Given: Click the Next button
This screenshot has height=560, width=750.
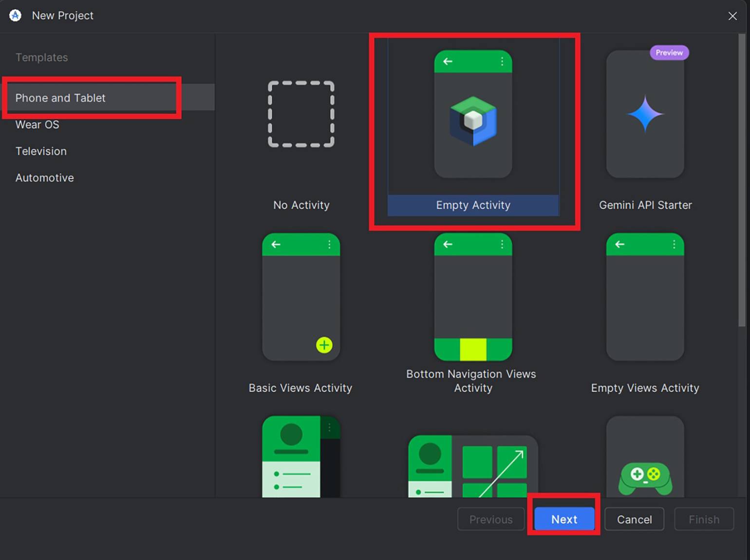Looking at the screenshot, I should click(x=564, y=519).
